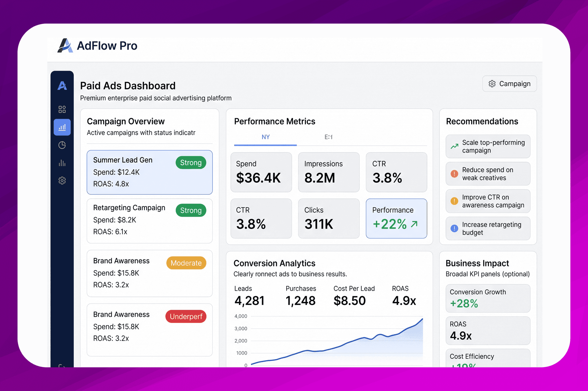This screenshot has width=588, height=391.
Task: Open the ROAS 4.9x panel under Business Impact
Action: [x=488, y=331]
